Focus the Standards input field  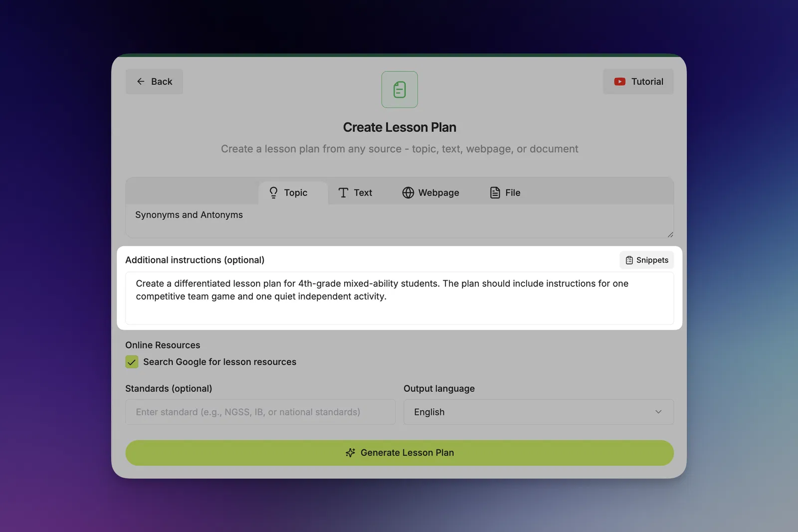pos(260,412)
